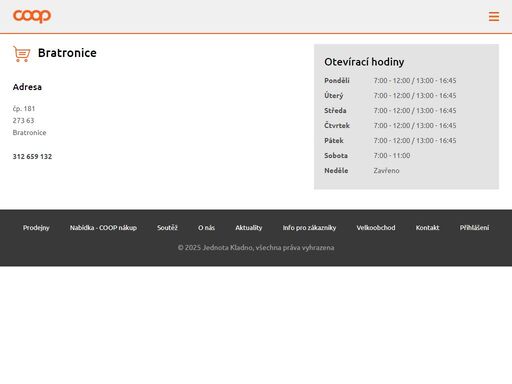Click the Přihlášení login link
The image size is (512, 384).
(474, 228)
